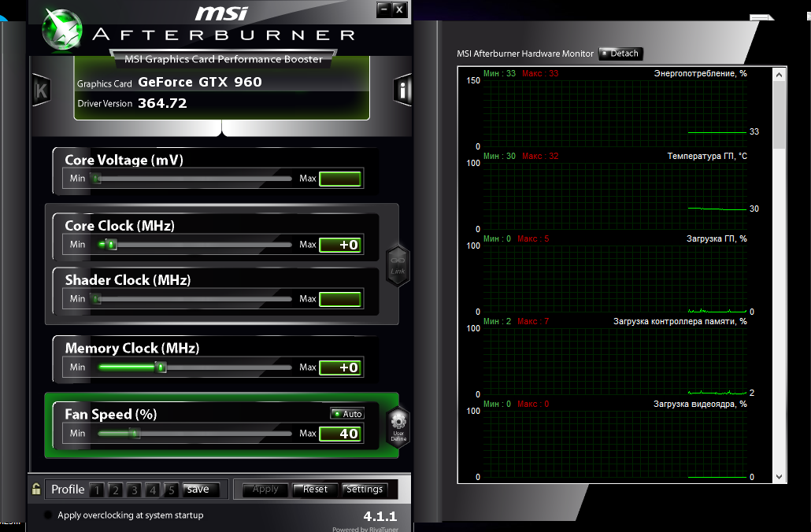Click the Fan Speed slider handle
Image resolution: width=811 pixels, height=532 pixels.
(135, 434)
